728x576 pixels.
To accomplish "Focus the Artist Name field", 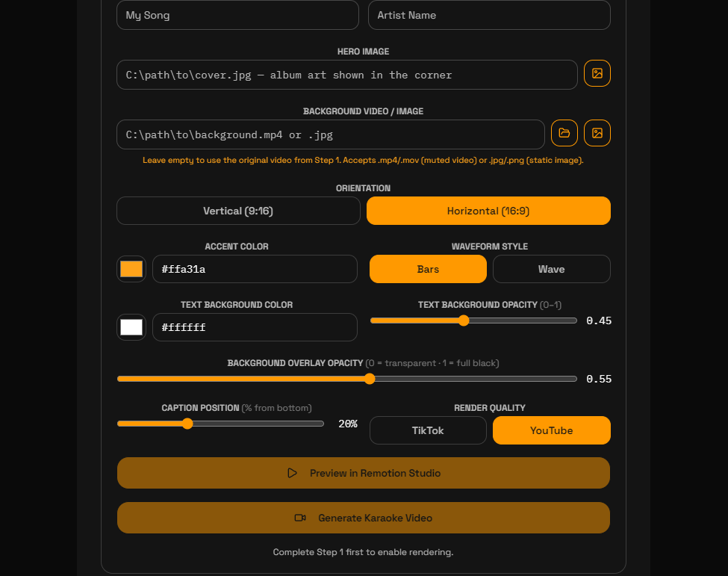I will pos(489,15).
